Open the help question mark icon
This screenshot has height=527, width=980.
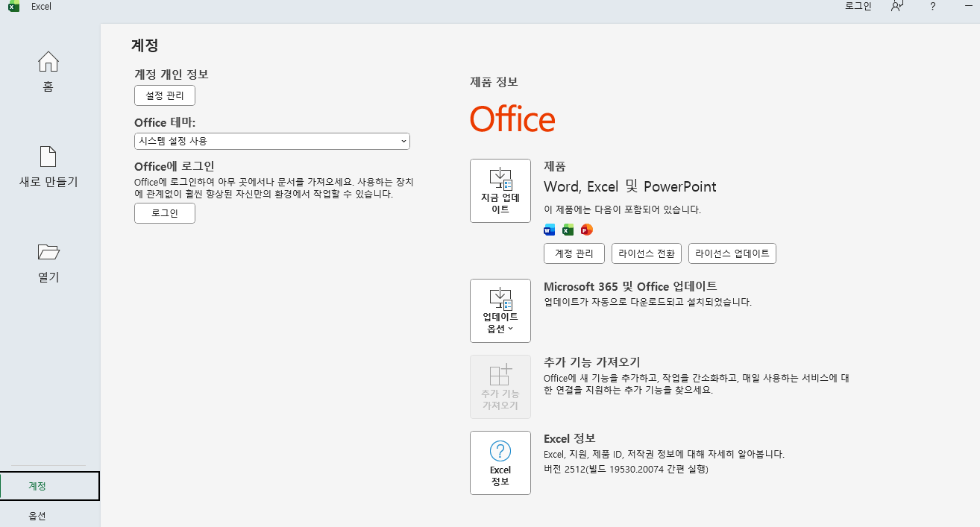(933, 6)
